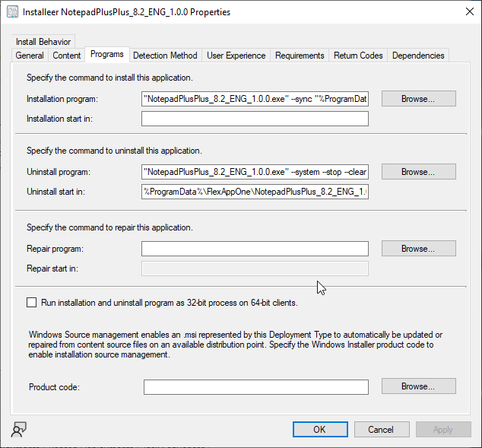482x448 pixels.
Task: Click the user feedback icon at bottom left
Action: click(x=17, y=430)
